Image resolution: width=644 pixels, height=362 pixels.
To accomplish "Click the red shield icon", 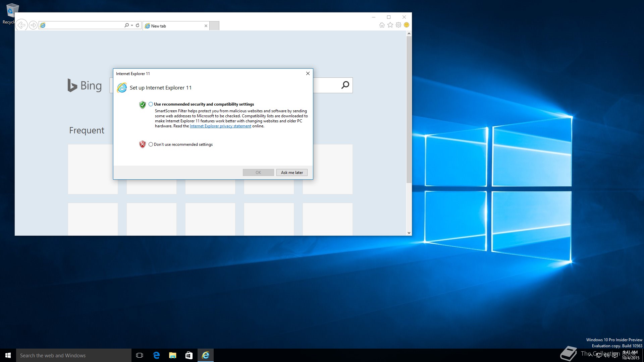I will tap(143, 144).
